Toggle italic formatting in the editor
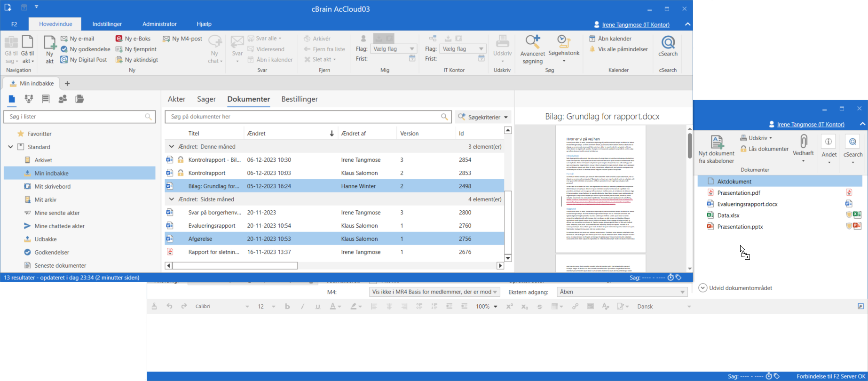Viewport: 868px width, 381px height. (x=302, y=306)
